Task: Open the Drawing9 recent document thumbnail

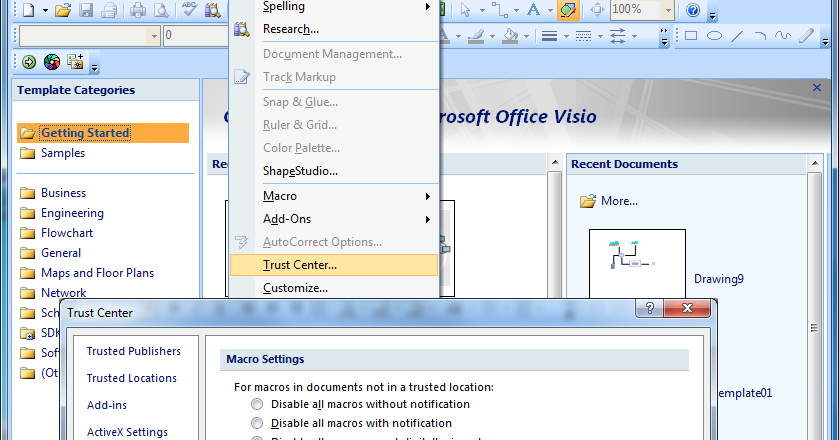Action: click(x=637, y=264)
